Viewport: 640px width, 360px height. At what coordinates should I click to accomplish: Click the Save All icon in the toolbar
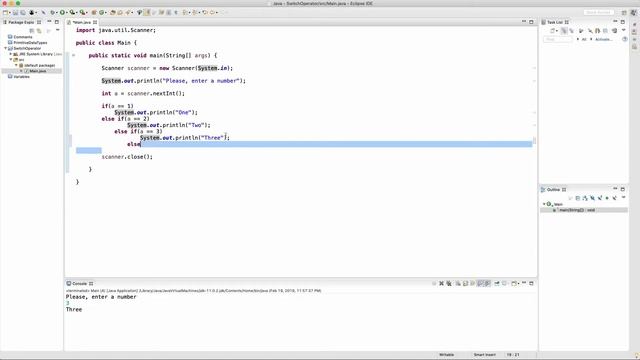(22, 13)
